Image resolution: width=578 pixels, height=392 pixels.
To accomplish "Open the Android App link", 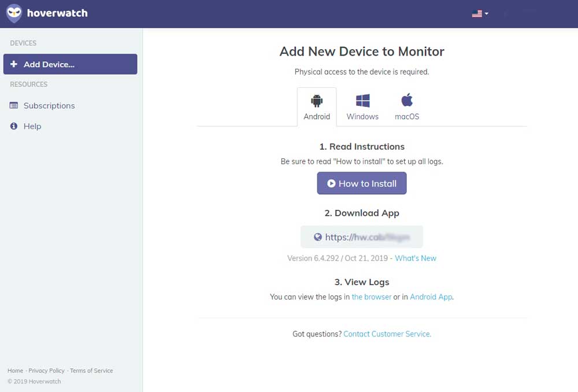I will coord(431,297).
